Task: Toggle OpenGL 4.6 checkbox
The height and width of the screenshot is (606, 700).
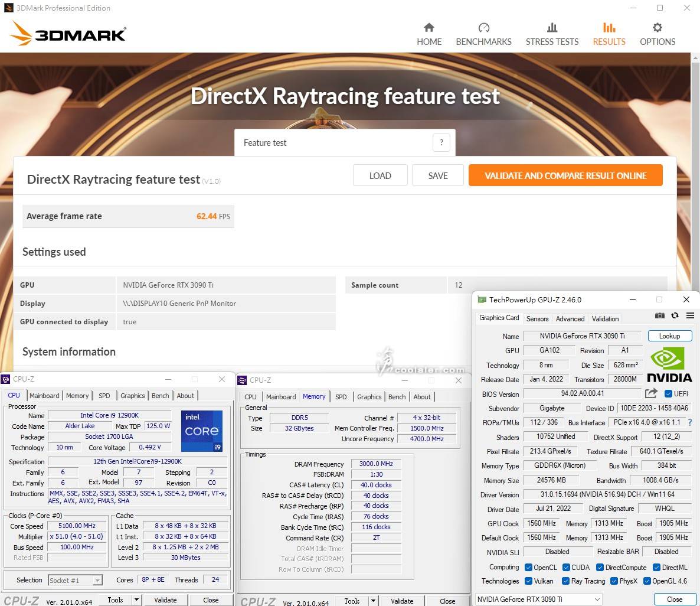Action: (647, 581)
